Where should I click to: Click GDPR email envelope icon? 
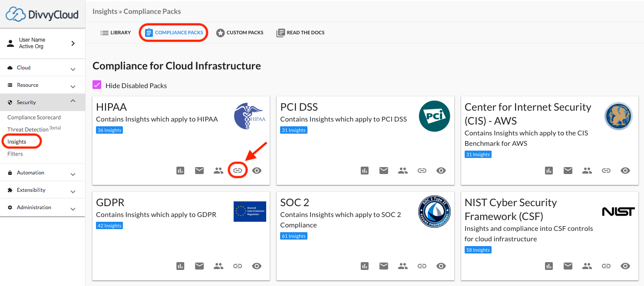(x=199, y=266)
